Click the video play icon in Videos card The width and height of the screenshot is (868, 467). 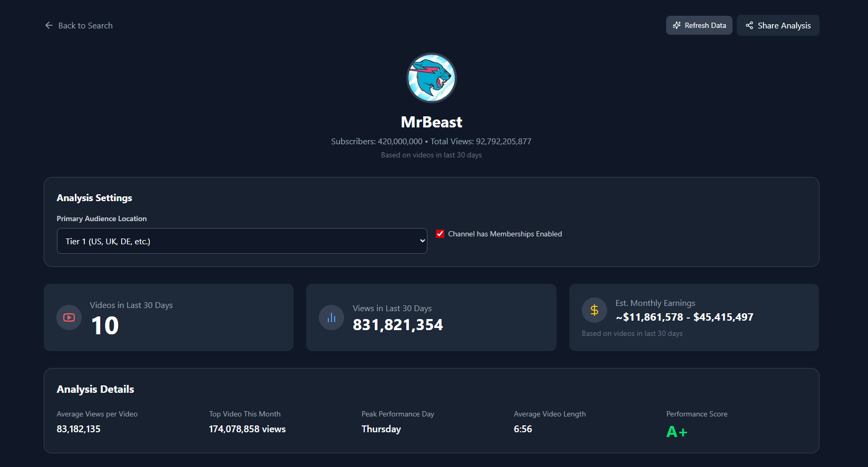tap(69, 317)
